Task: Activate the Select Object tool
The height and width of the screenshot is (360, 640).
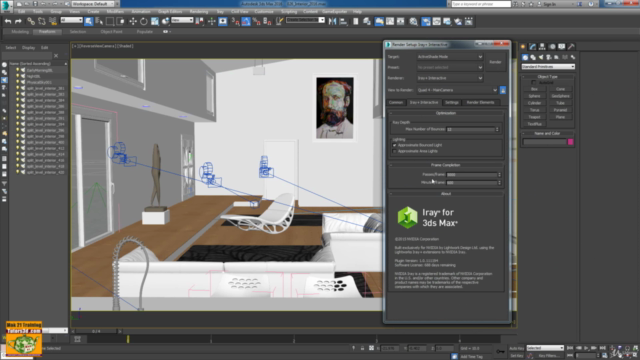Action: [x=89, y=21]
